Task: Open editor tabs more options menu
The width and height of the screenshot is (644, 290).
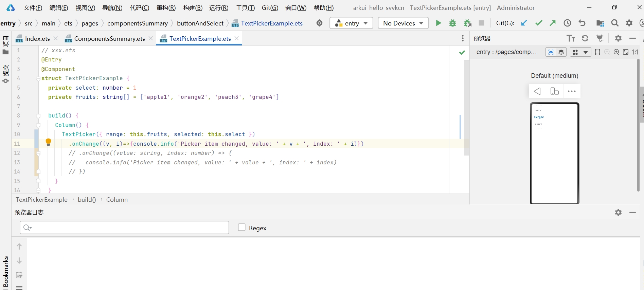Action: [x=463, y=38]
